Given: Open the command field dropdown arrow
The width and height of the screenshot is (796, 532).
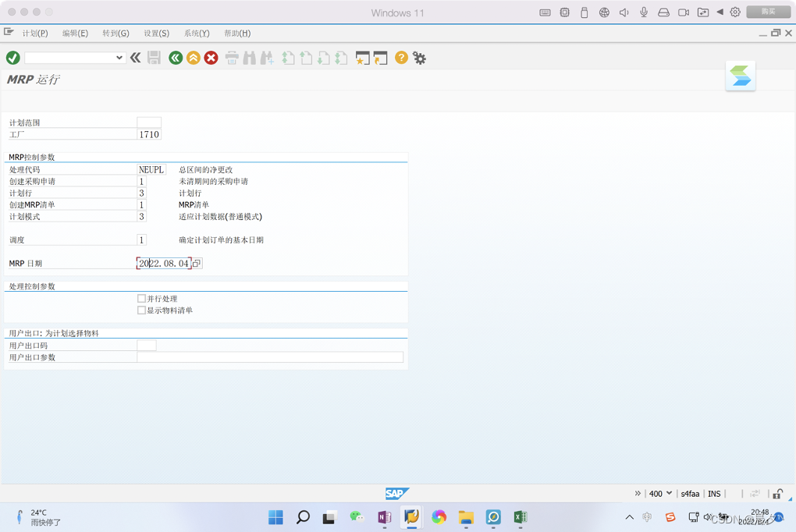Looking at the screenshot, I should (120, 58).
